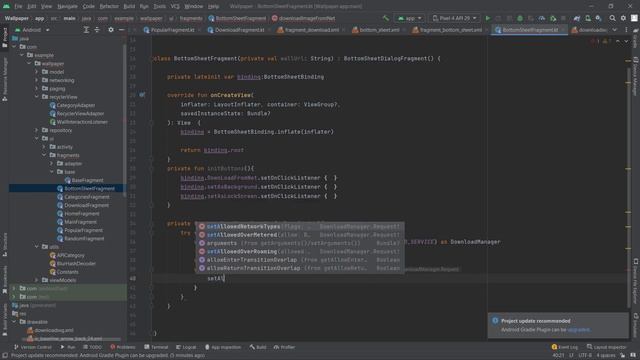The width and height of the screenshot is (640, 360).
Task: Collapse the recyclerView folder
Action: [36, 97]
